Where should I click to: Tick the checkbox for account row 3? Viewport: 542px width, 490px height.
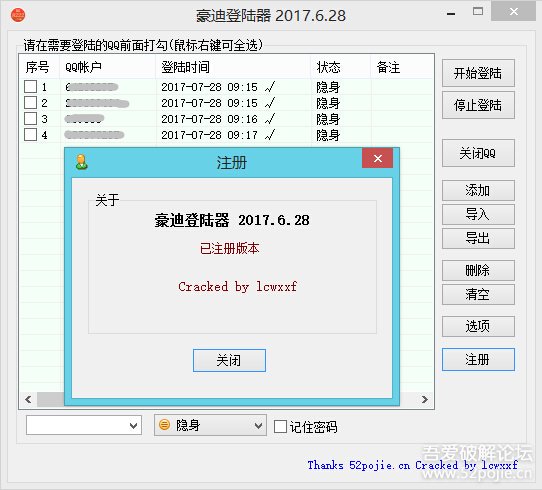30,119
